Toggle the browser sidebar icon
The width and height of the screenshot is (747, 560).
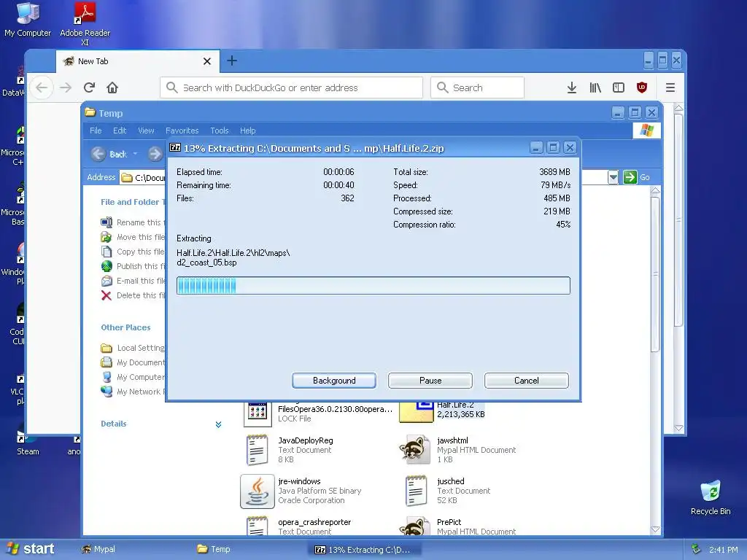click(x=619, y=87)
